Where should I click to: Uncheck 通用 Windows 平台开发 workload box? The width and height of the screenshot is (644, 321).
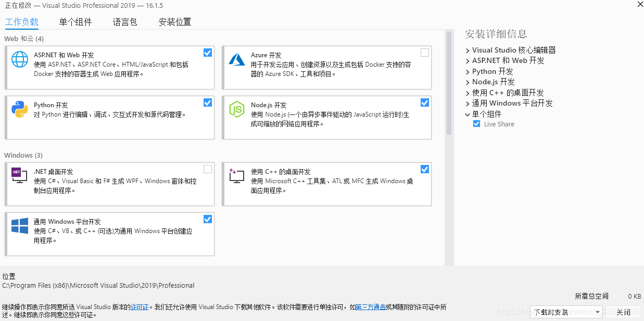click(208, 219)
